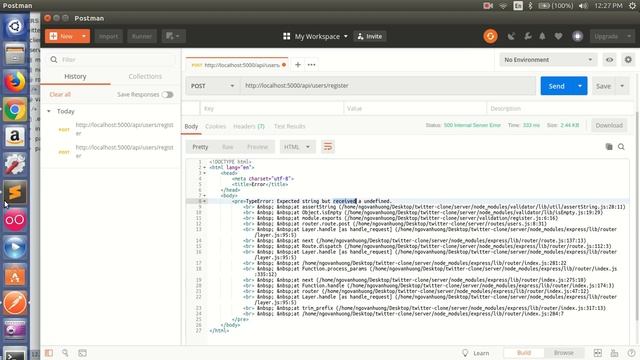Click the two-pane layout icon at bottom right
This screenshot has width=640, height=360.
pyautogui.click(x=598, y=353)
